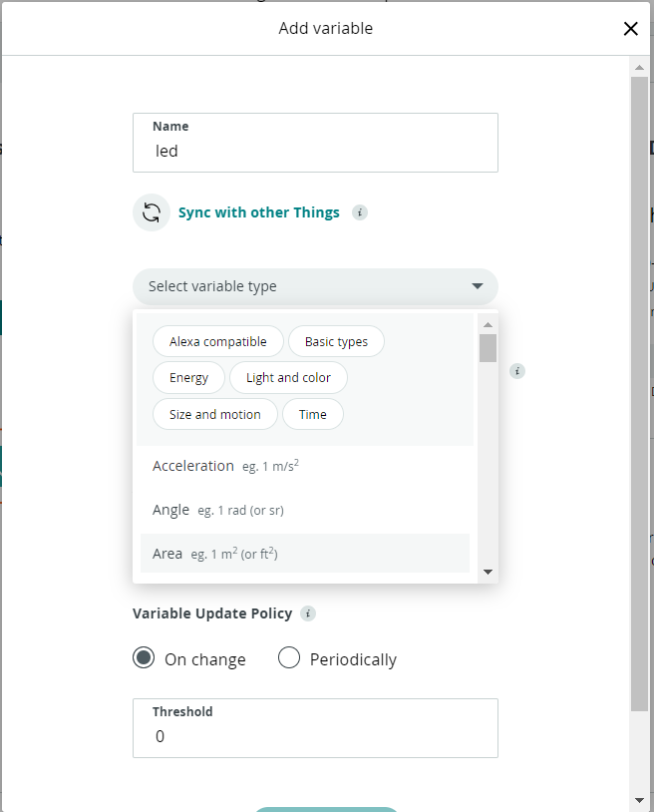Filter by Energy category
The height and width of the screenshot is (812, 654).
point(188,378)
